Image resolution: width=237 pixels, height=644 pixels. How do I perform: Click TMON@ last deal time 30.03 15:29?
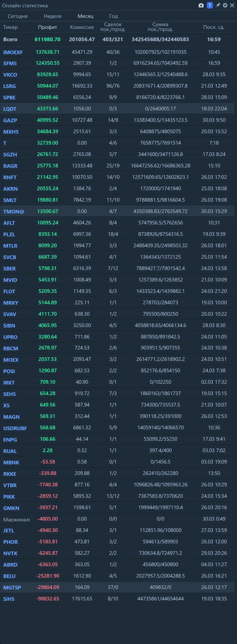pos(214,211)
